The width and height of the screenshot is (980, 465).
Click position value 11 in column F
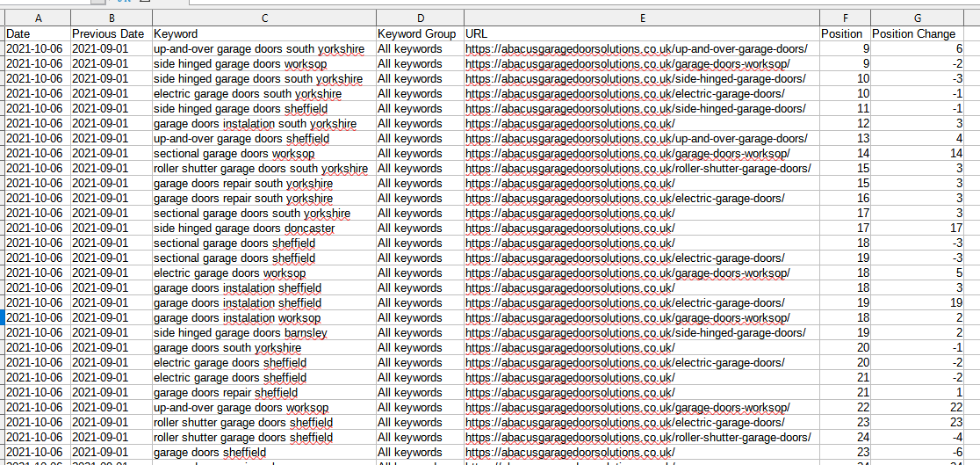pos(845,109)
